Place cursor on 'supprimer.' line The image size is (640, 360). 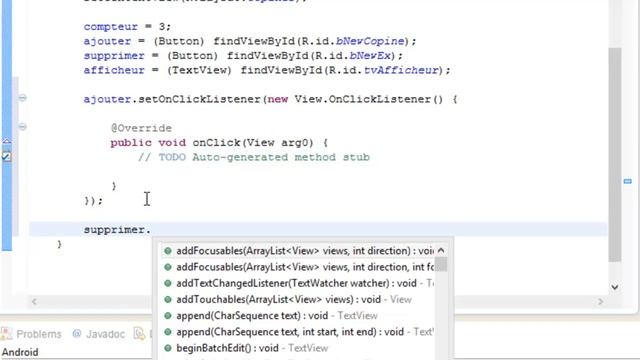(318, 230)
